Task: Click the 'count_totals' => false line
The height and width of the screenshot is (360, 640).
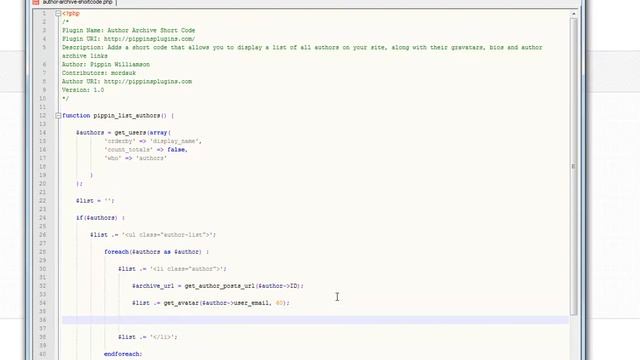Action: [146, 150]
